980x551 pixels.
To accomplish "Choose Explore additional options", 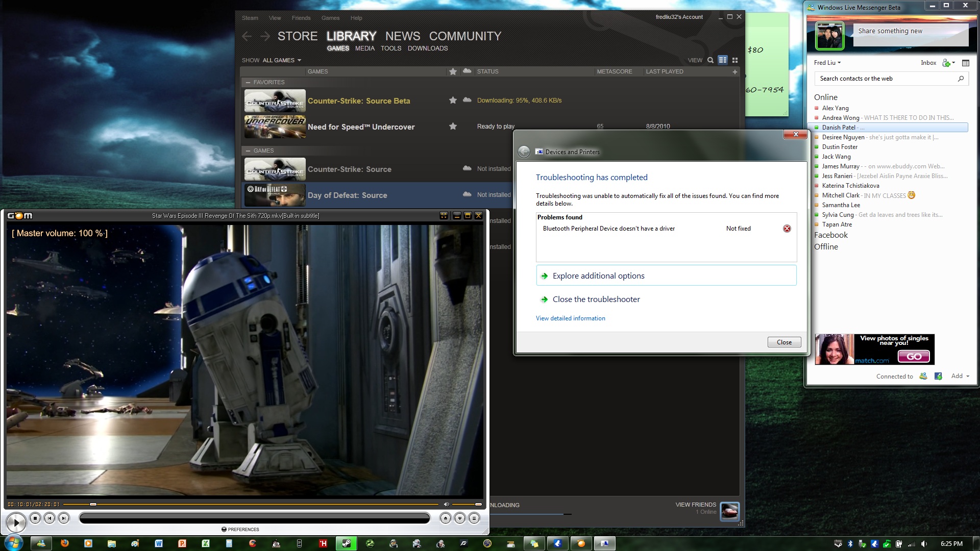I will (x=666, y=275).
